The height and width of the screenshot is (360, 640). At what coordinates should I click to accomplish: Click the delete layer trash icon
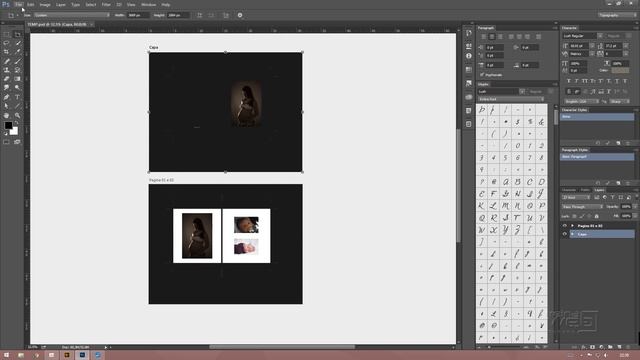[x=628, y=347]
